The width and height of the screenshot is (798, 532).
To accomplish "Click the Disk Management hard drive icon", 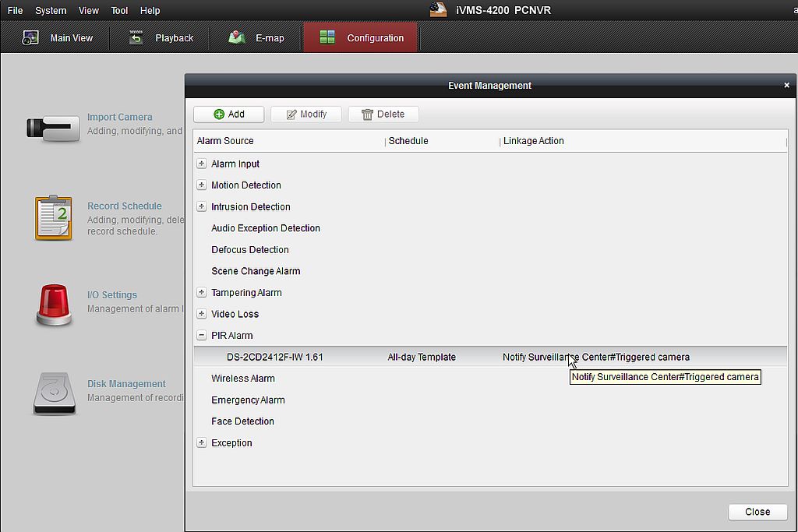I will 55,393.
